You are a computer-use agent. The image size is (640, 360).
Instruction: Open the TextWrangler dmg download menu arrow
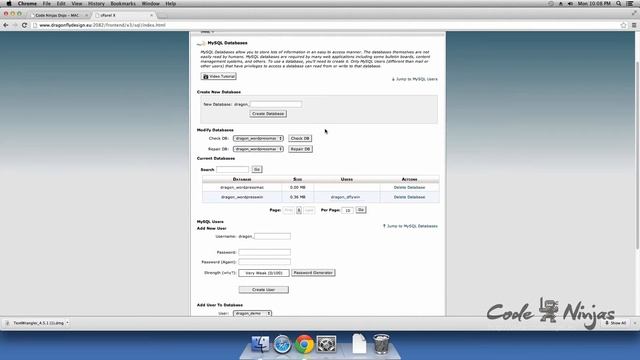[67, 323]
